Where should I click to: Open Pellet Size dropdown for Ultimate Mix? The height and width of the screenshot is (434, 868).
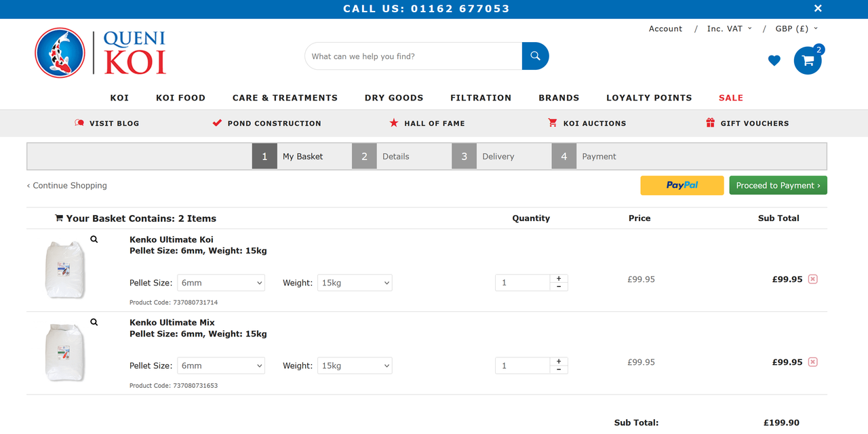pos(221,366)
